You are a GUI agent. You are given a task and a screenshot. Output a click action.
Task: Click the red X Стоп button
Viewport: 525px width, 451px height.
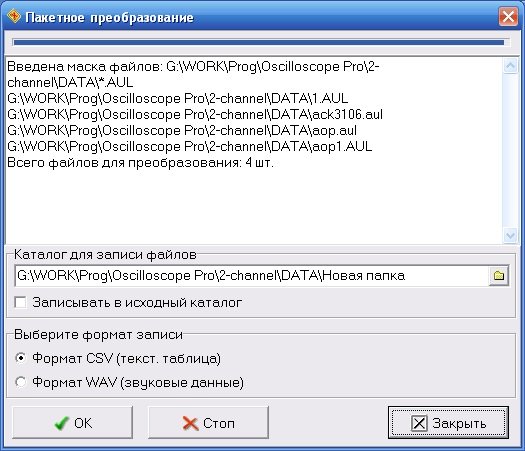point(208,423)
